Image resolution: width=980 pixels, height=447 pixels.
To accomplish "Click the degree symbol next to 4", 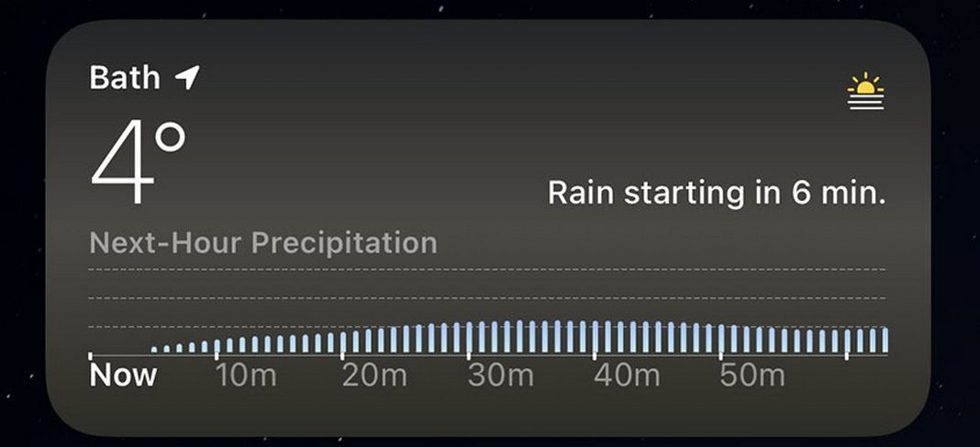I will [x=171, y=138].
